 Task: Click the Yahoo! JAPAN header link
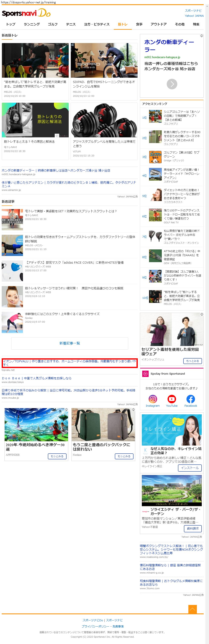coord(194,16)
